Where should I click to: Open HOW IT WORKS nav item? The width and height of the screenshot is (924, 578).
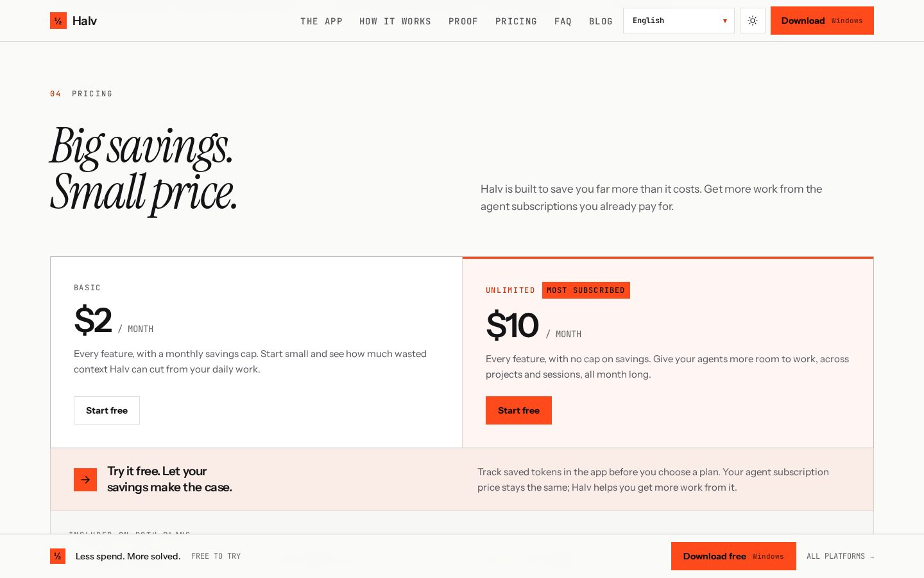pyautogui.click(x=395, y=21)
